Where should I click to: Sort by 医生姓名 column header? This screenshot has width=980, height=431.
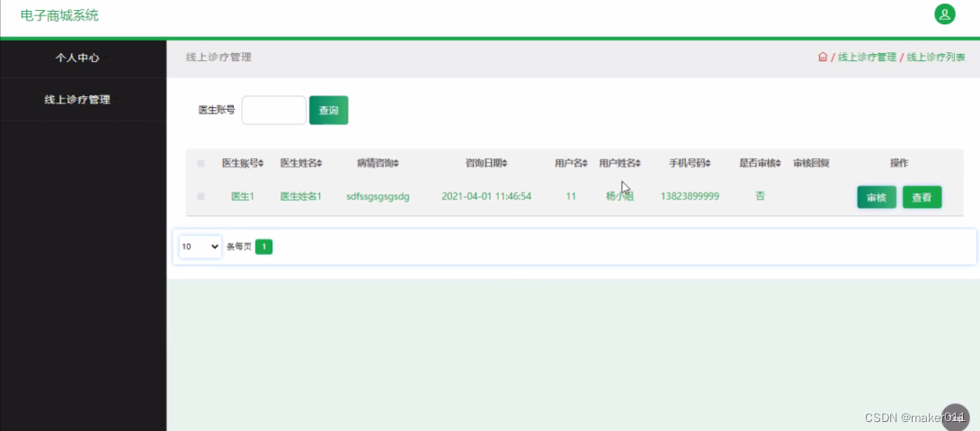(x=301, y=163)
